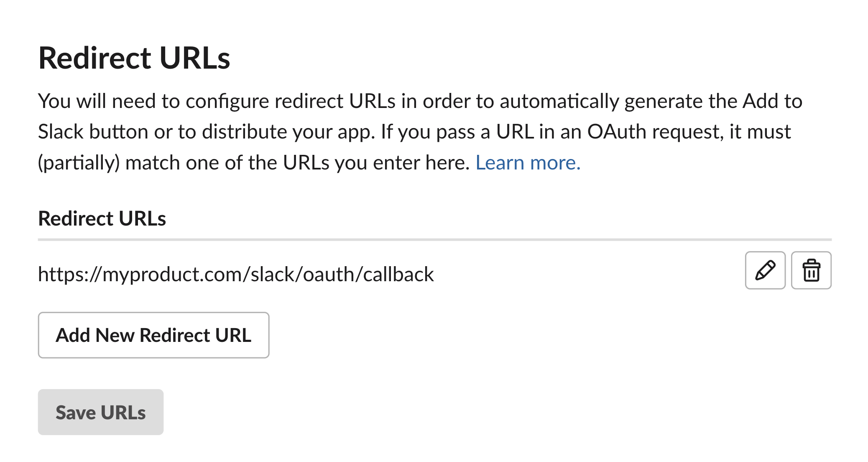Select the https://myproduct.com/slack/oauth/callback URL text

(x=236, y=275)
